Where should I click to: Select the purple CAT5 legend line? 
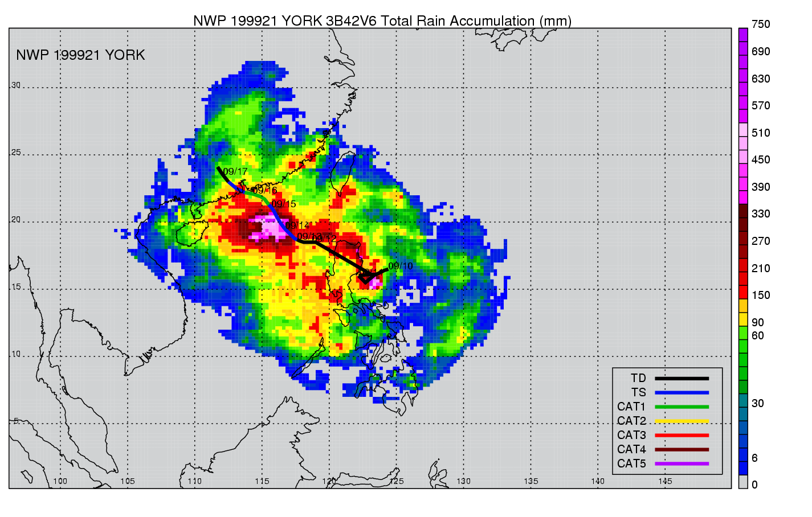682,464
